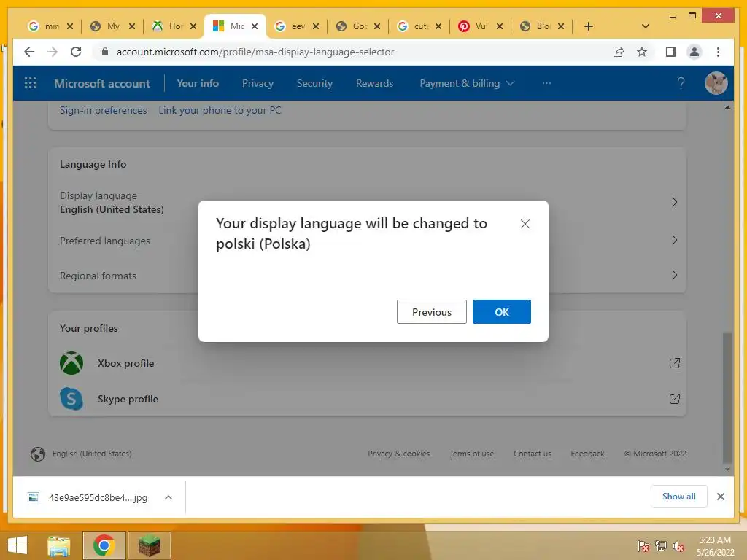Go forward in Chrome
747x560 pixels.
[x=53, y=52]
